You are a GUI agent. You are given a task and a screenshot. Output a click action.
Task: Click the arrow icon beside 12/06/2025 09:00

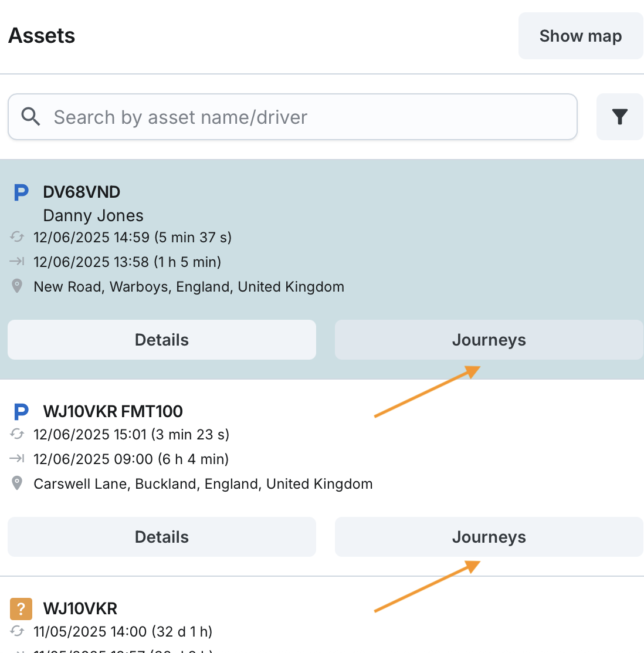(17, 459)
